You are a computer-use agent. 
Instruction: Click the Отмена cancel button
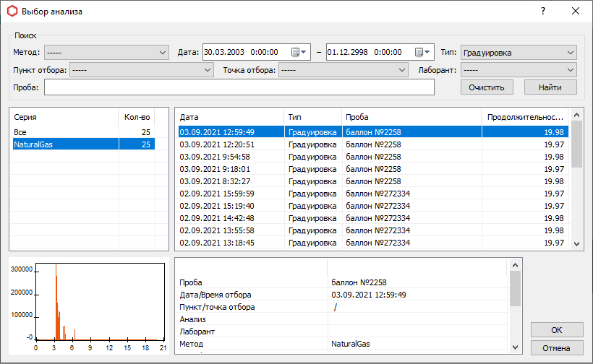tap(556, 348)
